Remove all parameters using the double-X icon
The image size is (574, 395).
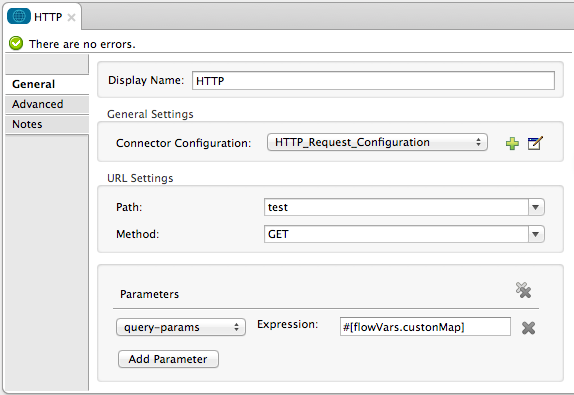point(523,290)
